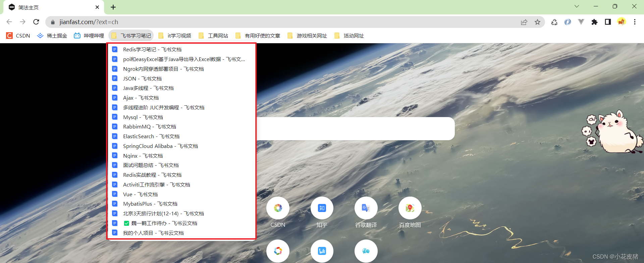Expand the 有用好使的文章 bookmark folder
Screen dimensions: 644x263
258,36
